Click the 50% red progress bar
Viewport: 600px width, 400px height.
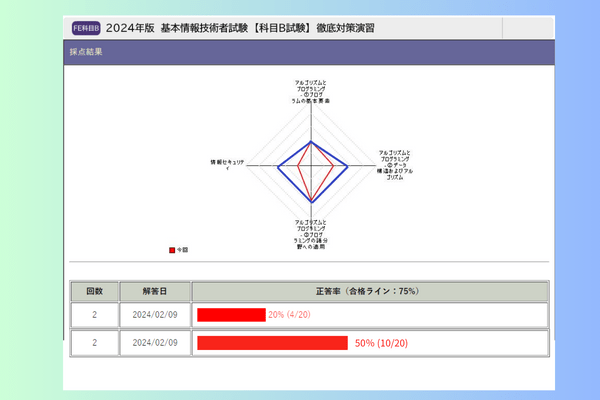(x=272, y=343)
